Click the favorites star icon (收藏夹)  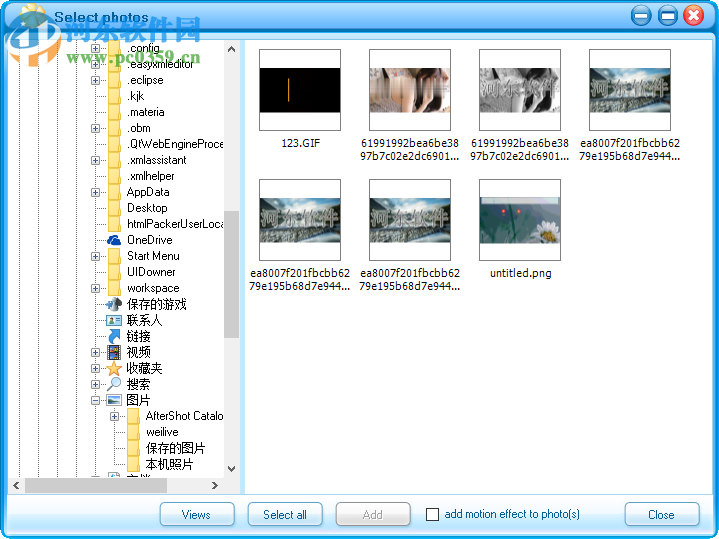pyautogui.click(x=114, y=368)
